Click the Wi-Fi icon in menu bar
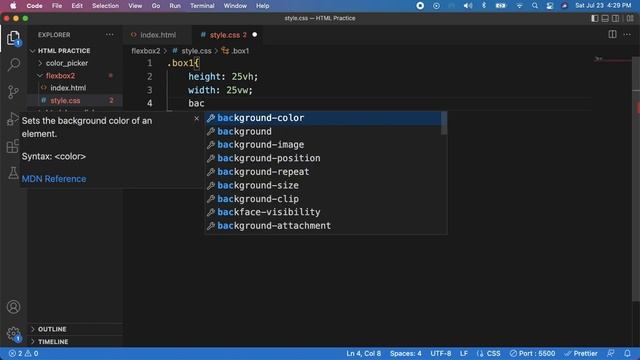This screenshot has height=360, width=640. pos(519,6)
